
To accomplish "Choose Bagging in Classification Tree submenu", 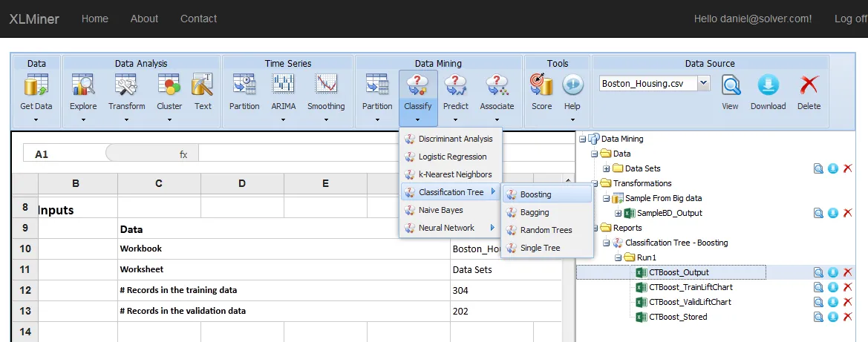I will pos(547,212).
